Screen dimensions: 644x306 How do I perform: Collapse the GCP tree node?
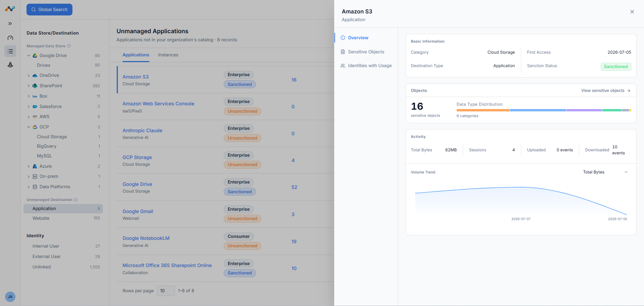pos(29,127)
